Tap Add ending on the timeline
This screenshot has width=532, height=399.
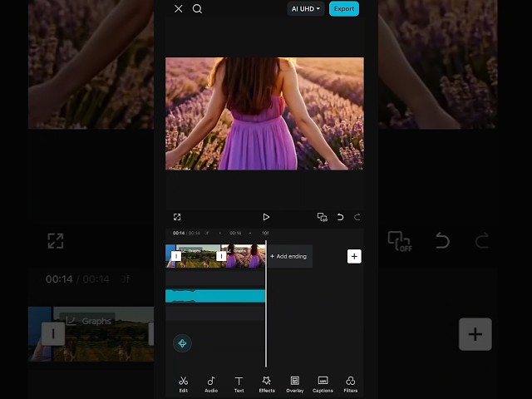click(288, 256)
